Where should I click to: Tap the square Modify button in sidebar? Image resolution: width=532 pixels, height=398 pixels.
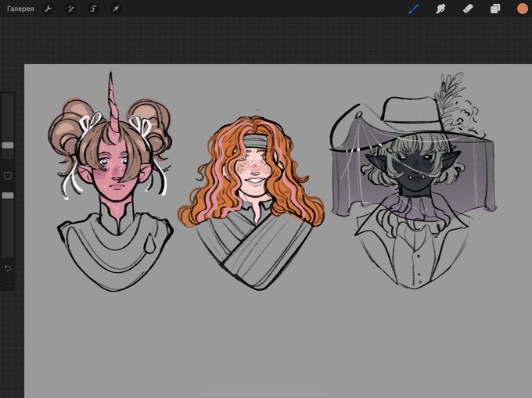tap(8, 176)
